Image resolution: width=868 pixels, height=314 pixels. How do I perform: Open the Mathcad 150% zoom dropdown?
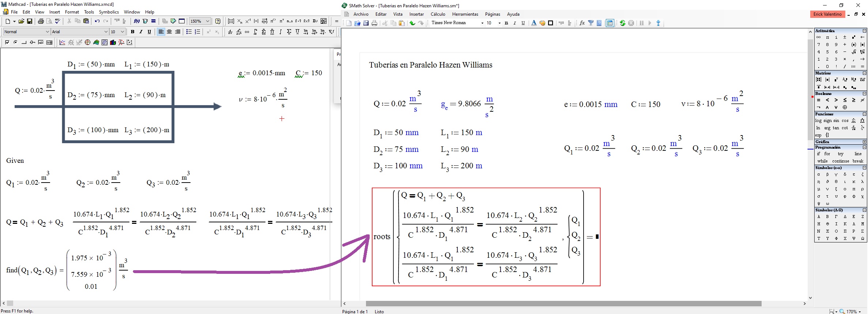point(207,21)
